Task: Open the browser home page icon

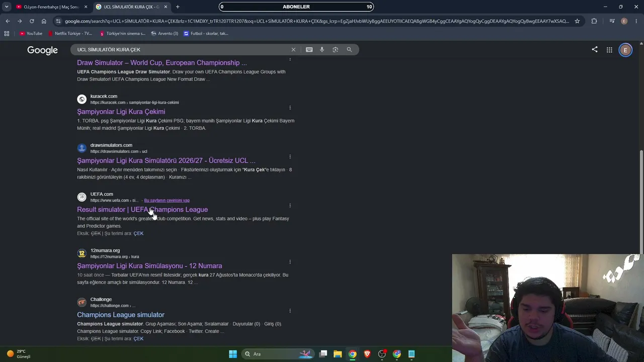Action: pyautogui.click(x=44, y=21)
